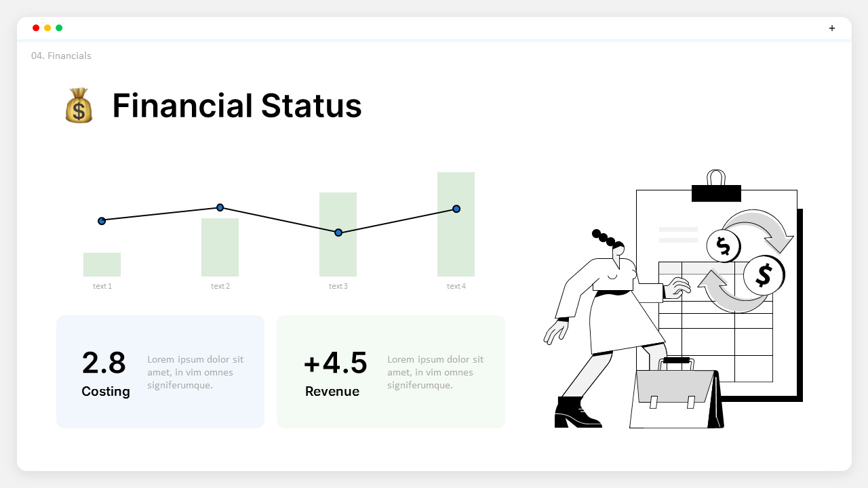
Task: Click the Lorem ipsum text in Revenue card
Action: 435,372
